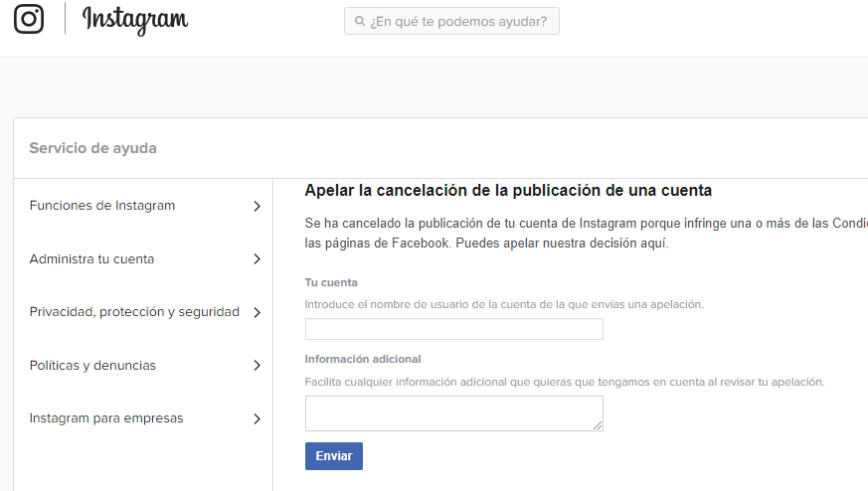
Task: Open Privacidad, protección y seguridad menu item
Action: click(x=134, y=312)
